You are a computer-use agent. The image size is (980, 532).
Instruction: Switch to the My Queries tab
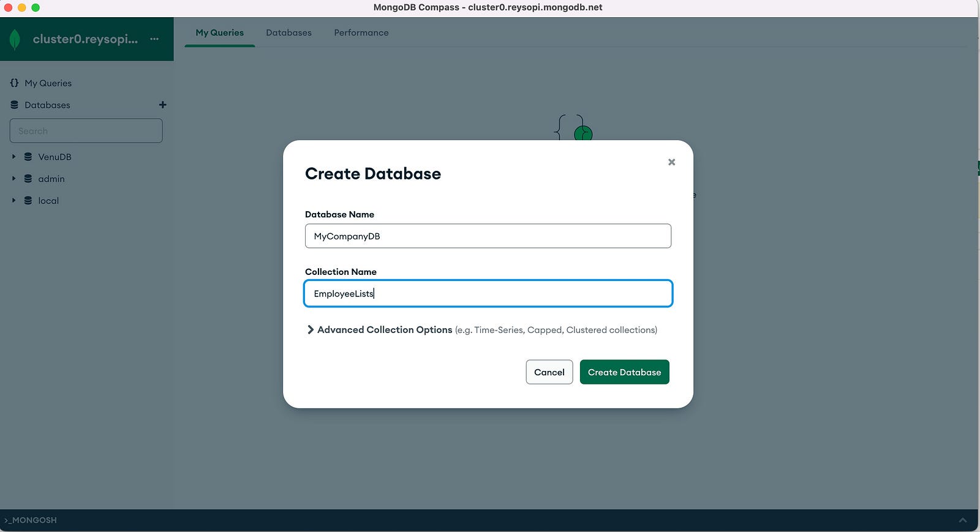tap(219, 32)
